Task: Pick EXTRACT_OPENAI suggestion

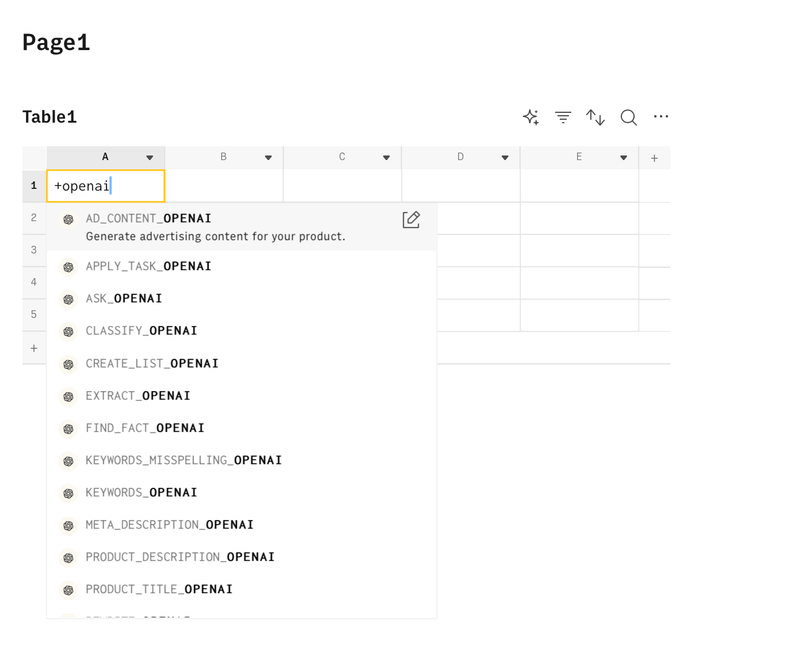Action: (x=241, y=396)
